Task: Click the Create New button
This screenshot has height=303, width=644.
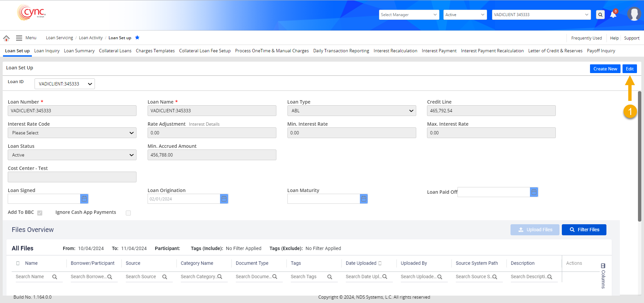Action: (605, 69)
